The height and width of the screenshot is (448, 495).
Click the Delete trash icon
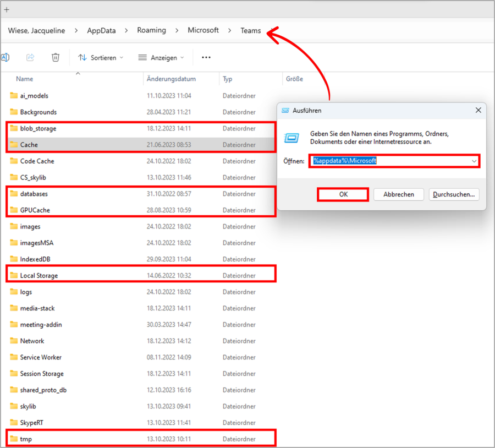tap(55, 57)
